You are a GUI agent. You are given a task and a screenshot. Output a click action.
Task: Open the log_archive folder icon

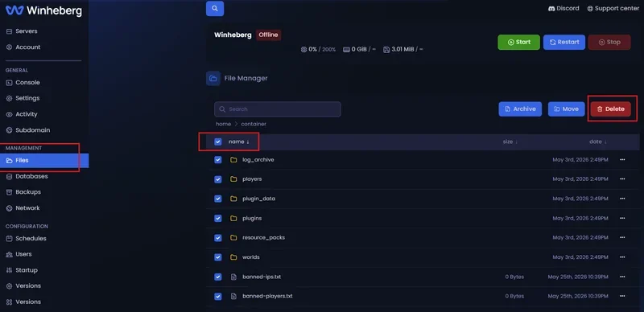(233, 160)
